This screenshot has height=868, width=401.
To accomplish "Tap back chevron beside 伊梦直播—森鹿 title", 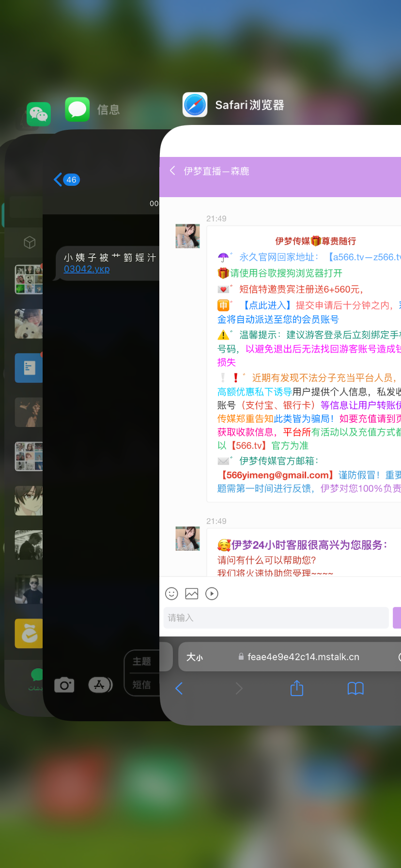I will pos(172,170).
